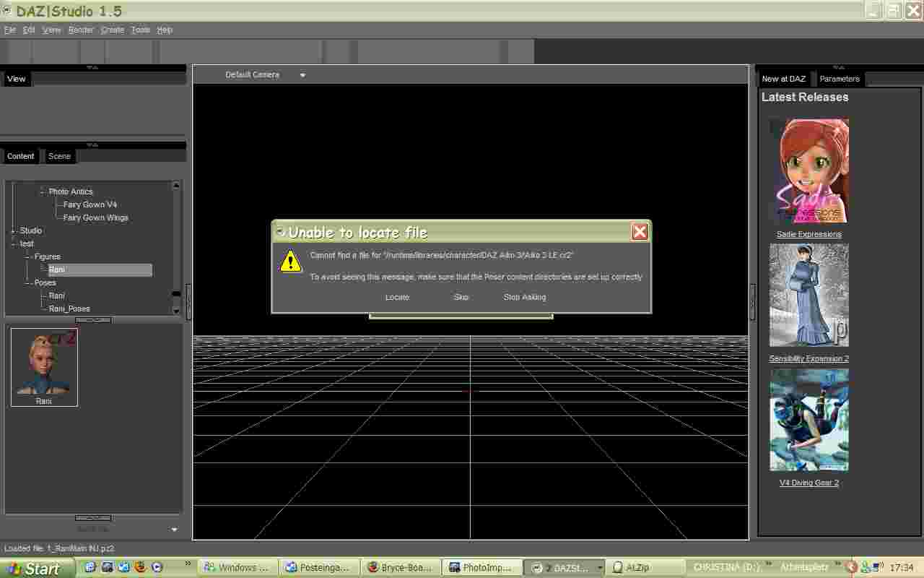Switch to the Content tab
Screen dimensions: 924x578
coord(21,156)
